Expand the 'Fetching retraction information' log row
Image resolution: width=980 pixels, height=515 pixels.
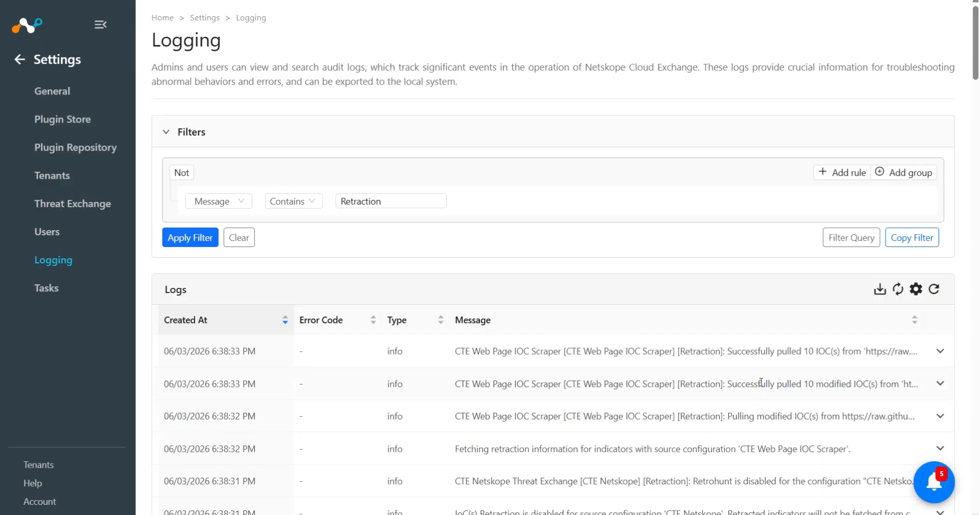click(940, 448)
